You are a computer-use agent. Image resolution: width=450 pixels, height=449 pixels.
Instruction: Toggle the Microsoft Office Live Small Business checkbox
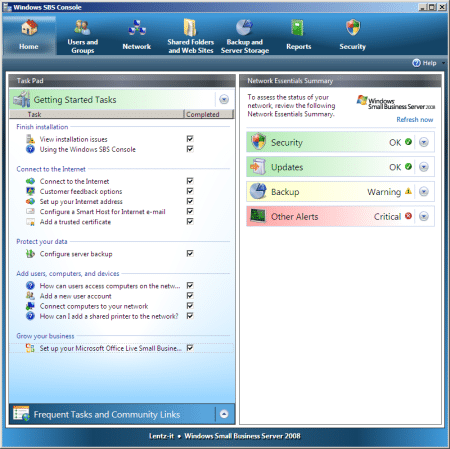(x=190, y=348)
